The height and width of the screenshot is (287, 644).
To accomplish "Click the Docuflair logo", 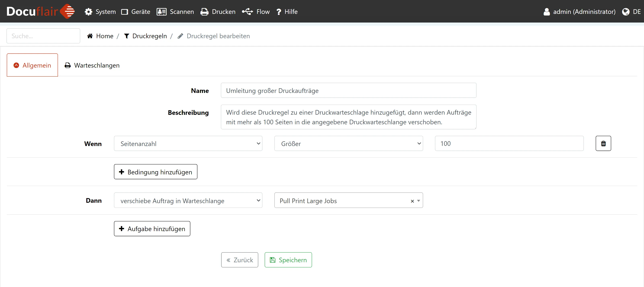I will point(40,11).
